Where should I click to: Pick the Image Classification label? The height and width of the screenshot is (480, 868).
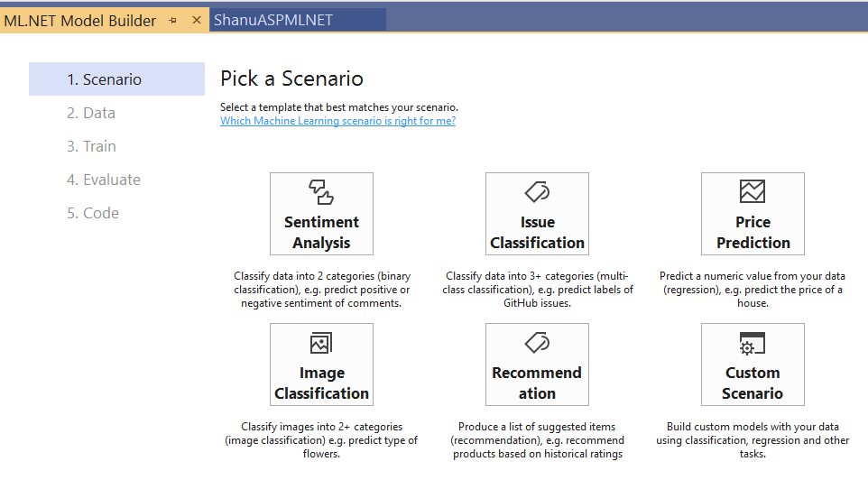click(321, 383)
